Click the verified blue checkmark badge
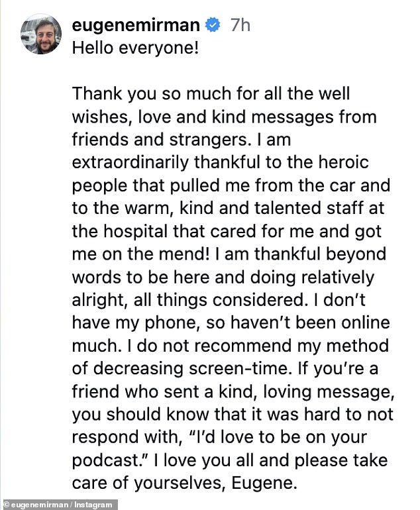420x510 pixels. point(212,26)
